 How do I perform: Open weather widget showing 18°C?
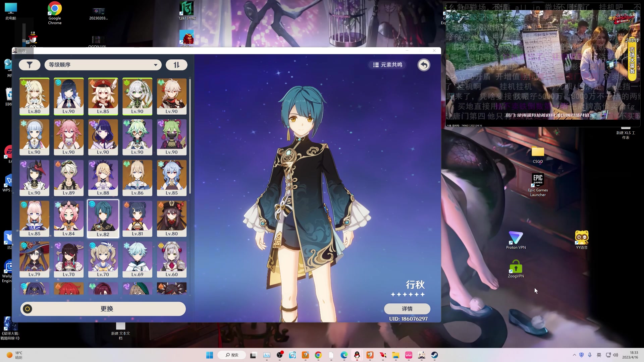point(15,355)
